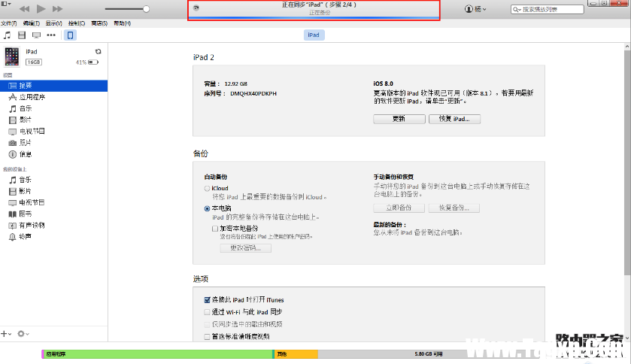Click the 搜索播放列表 search field
631x364 pixels.
(x=548, y=9)
